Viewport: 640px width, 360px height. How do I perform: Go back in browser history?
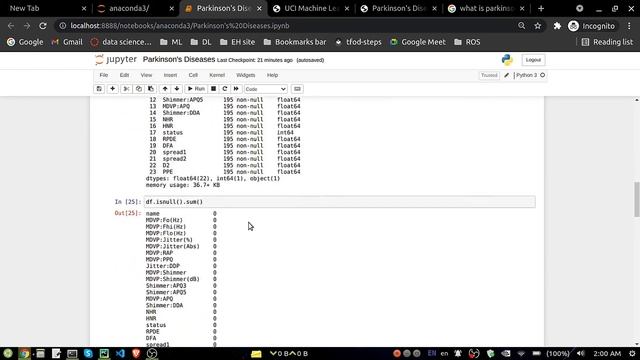(11, 26)
